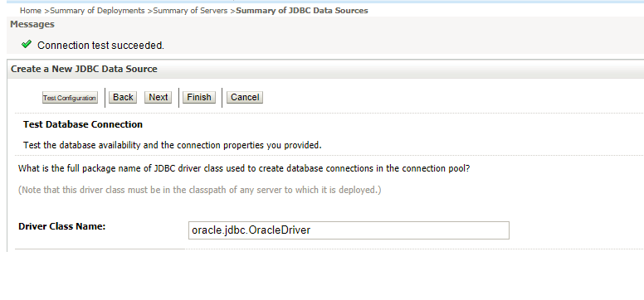This screenshot has height=300, width=644.
Task: Focus the Driver Class Name text field
Action: (x=349, y=230)
